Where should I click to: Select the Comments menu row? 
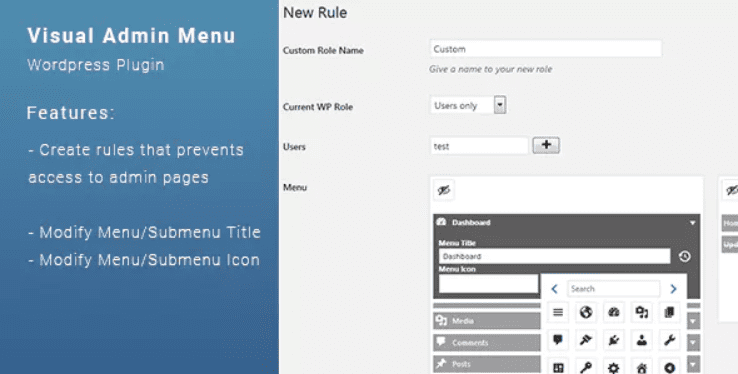[487, 342]
